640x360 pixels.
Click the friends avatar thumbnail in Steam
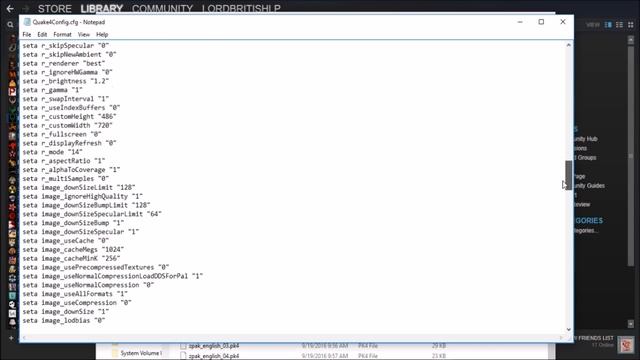626,345
